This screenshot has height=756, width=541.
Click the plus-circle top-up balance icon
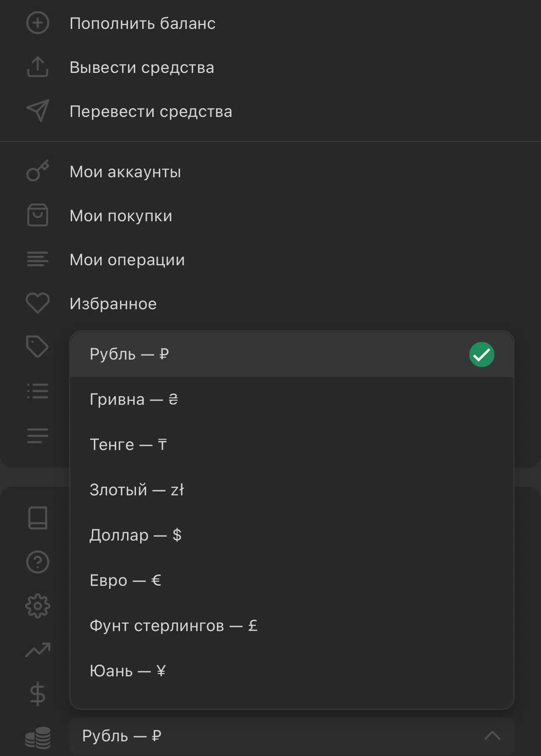tap(38, 23)
